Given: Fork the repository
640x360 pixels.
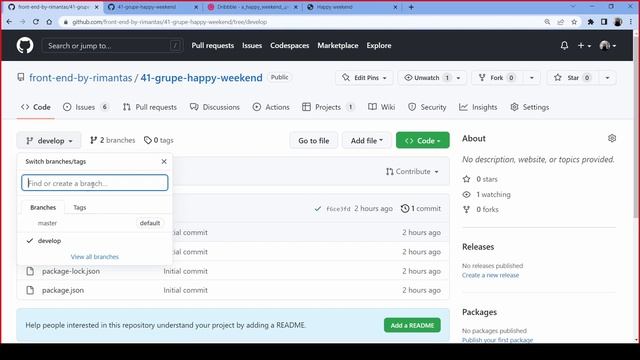Looking at the screenshot, I should pyautogui.click(x=497, y=78).
